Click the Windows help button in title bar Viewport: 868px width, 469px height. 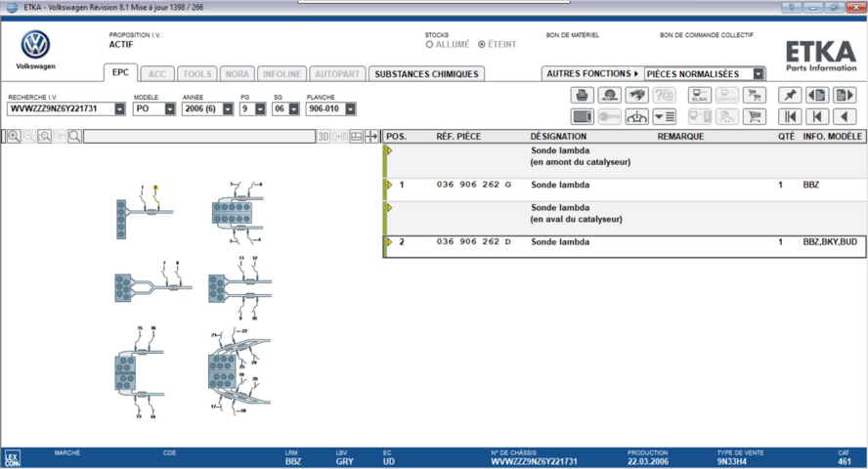coord(791,7)
